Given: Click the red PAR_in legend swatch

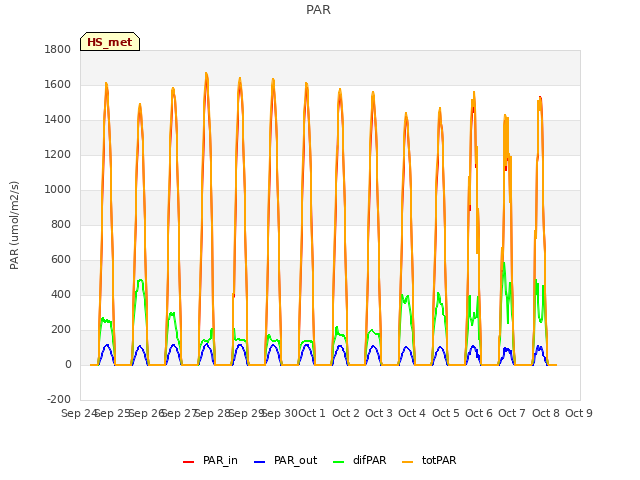Looking at the screenshot, I should (189, 462).
